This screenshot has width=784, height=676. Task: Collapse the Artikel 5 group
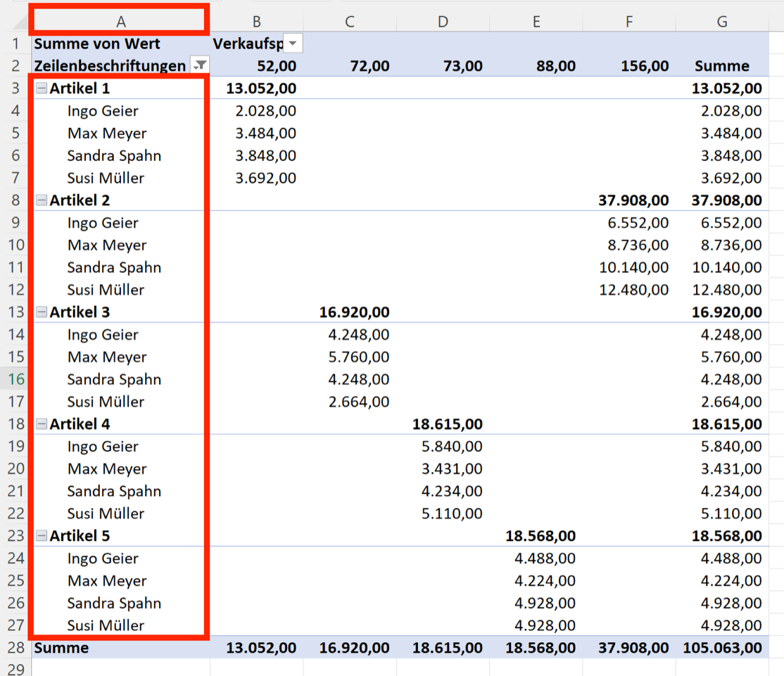pyautogui.click(x=42, y=536)
